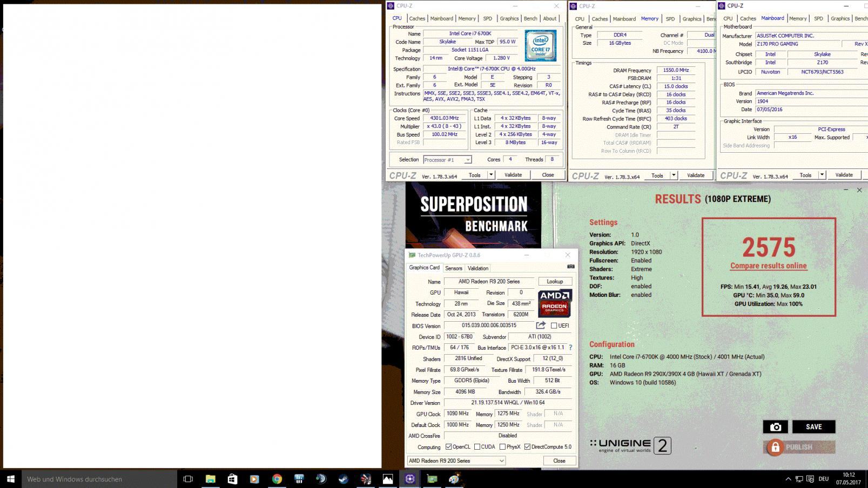Click the camera screenshot button in Superposition
This screenshot has height=488, width=868.
pyautogui.click(x=776, y=427)
